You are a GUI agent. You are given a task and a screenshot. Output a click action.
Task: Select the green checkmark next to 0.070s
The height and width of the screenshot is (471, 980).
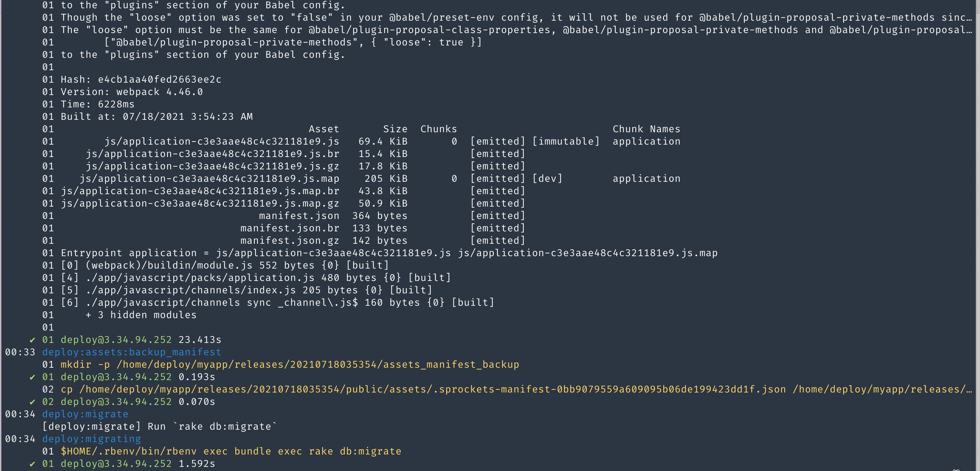(x=32, y=402)
